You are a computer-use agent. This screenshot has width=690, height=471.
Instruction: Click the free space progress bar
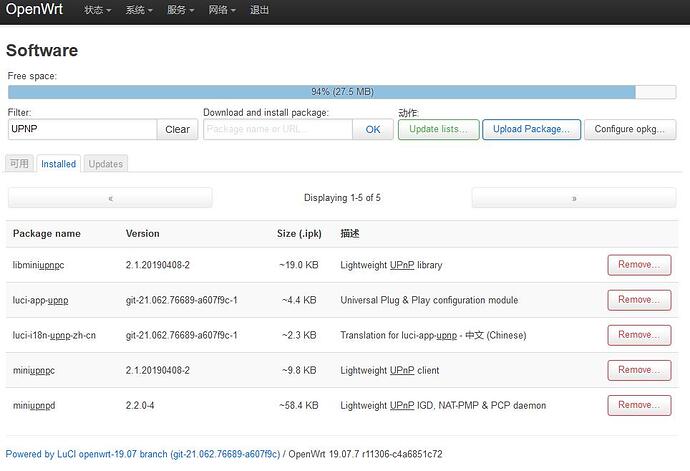(342, 92)
